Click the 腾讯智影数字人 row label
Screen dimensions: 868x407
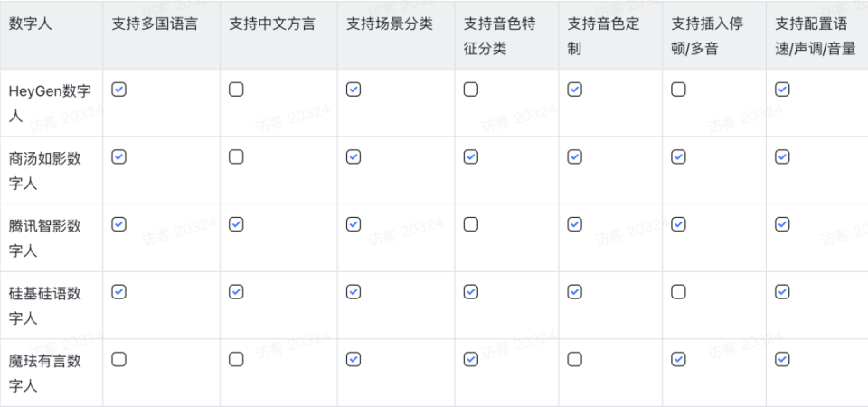(x=45, y=237)
